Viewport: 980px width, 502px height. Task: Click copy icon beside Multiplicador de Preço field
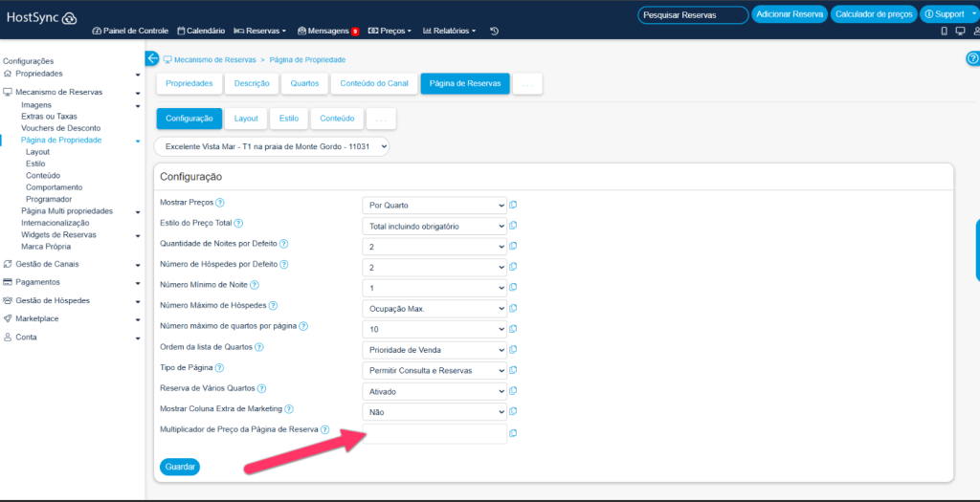tap(513, 433)
